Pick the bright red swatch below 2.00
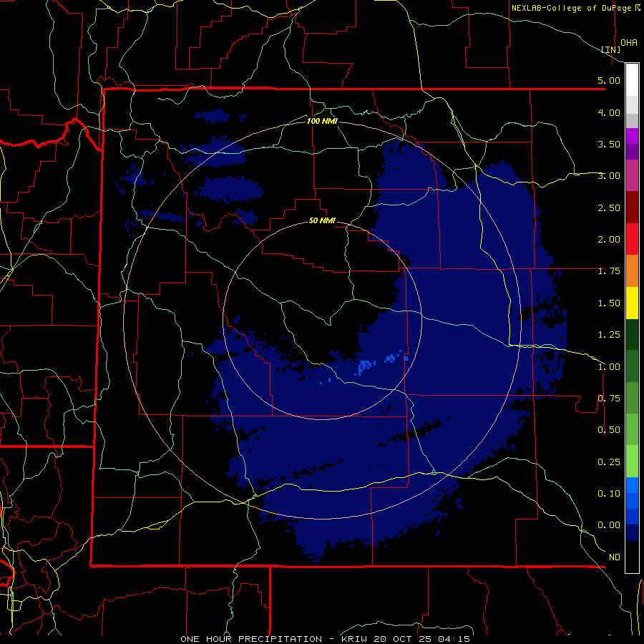Image resolution: width=644 pixels, height=644 pixels. (632, 239)
